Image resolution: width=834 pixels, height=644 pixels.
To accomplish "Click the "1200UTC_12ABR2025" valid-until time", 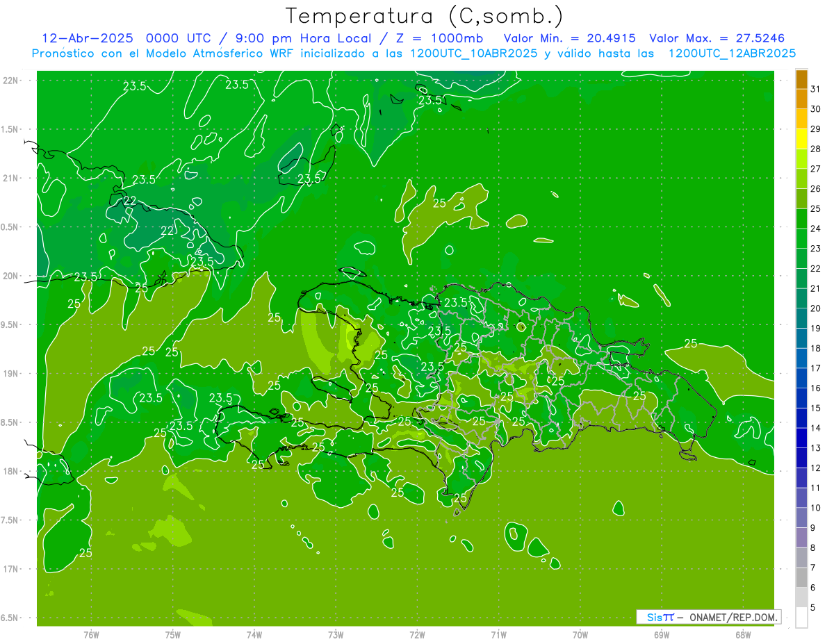I will (x=731, y=53).
